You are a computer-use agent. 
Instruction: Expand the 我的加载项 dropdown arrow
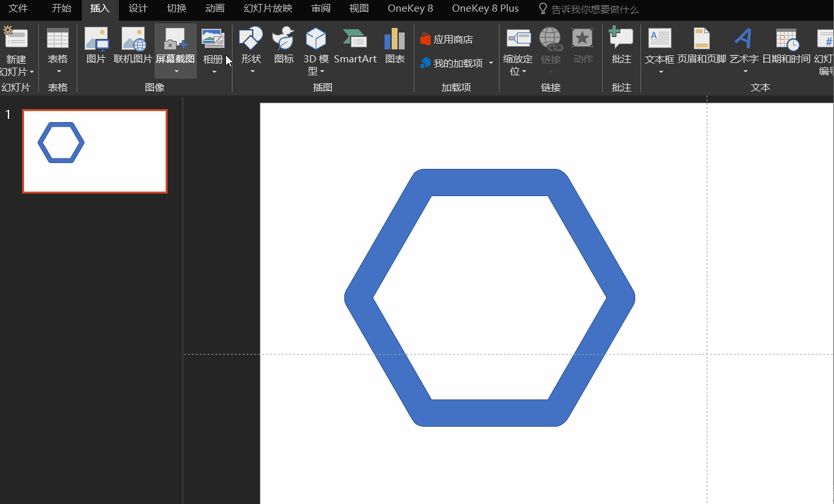491,63
